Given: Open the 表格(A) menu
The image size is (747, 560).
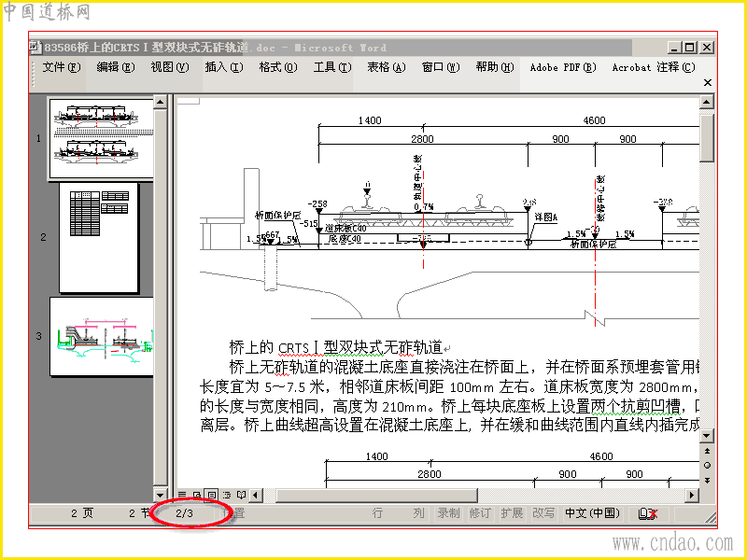Looking at the screenshot, I should (386, 67).
